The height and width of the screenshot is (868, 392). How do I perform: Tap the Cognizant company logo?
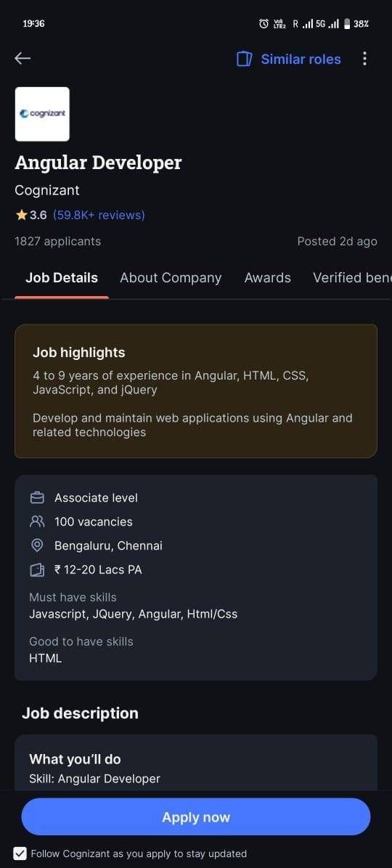click(x=42, y=114)
